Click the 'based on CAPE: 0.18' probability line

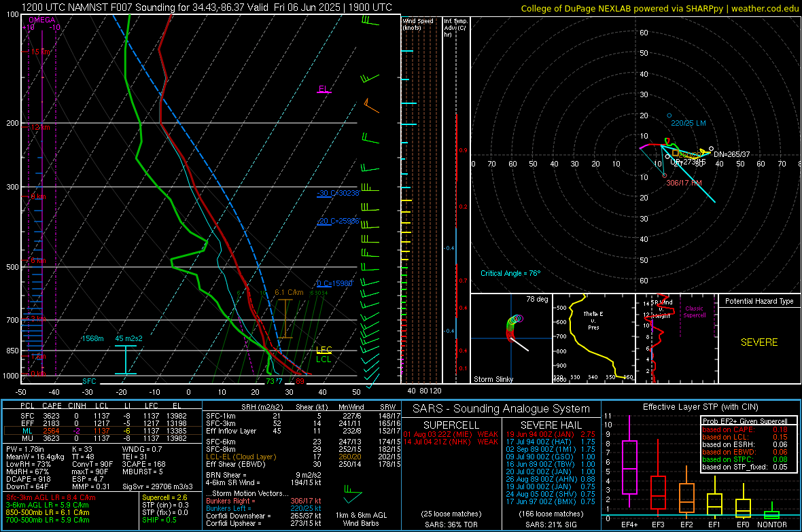(x=745, y=429)
